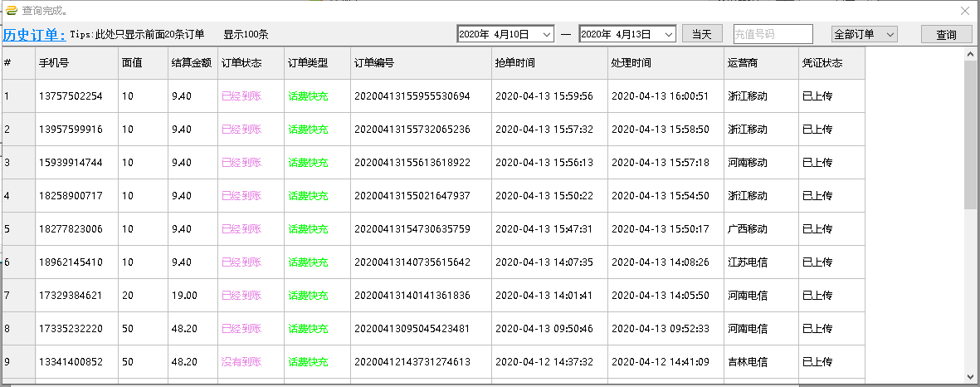Click scrollbar down arrow

click(970, 378)
